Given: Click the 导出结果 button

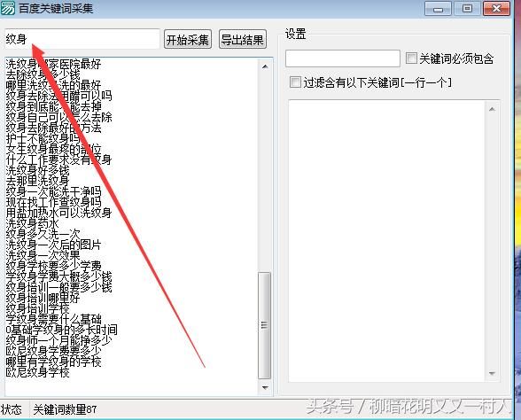Looking at the screenshot, I should coord(243,40).
